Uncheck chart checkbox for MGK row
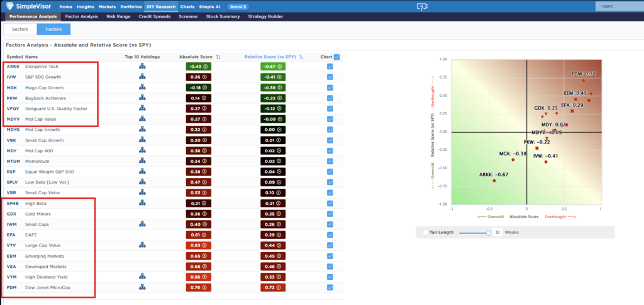The width and height of the screenshot is (644, 305). point(330,87)
